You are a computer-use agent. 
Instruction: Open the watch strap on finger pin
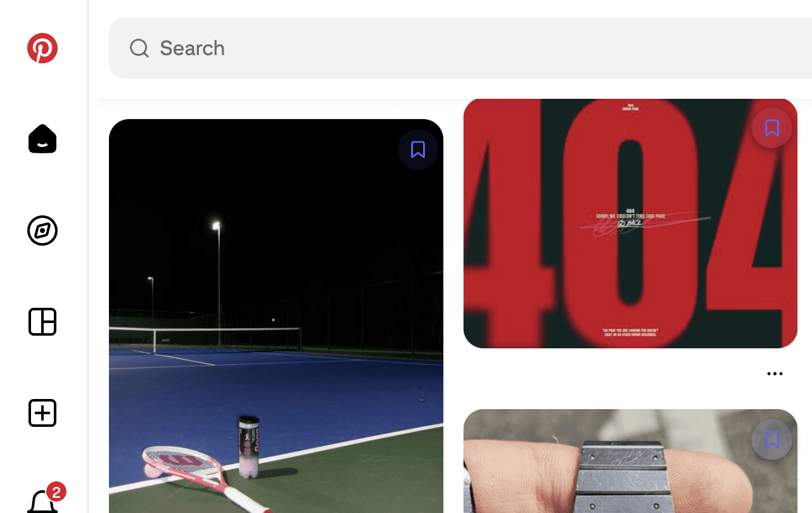[630, 461]
